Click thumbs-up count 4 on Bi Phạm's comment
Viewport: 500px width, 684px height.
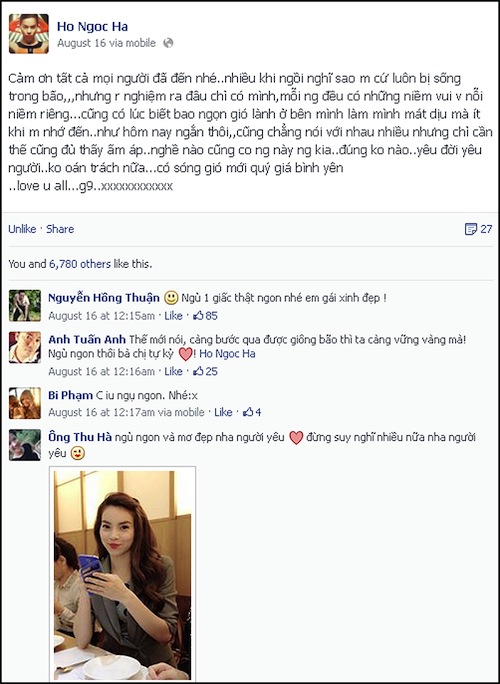[x=252, y=412]
